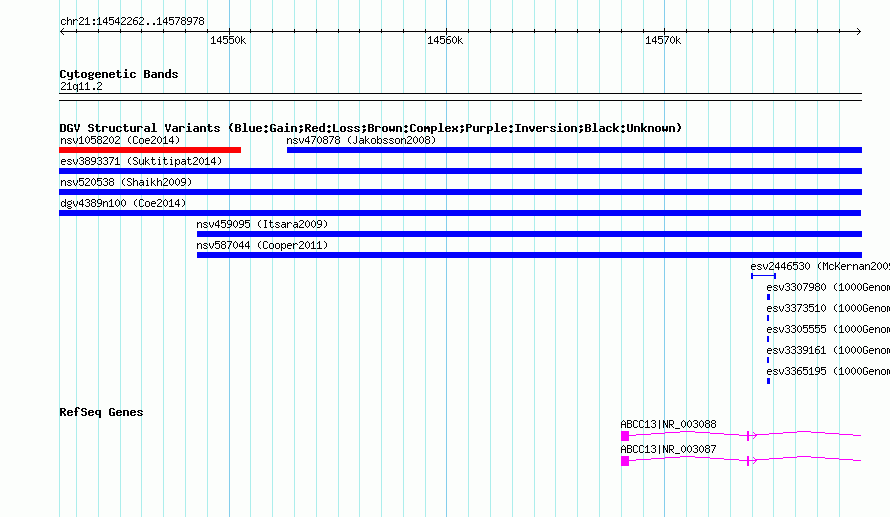The height and width of the screenshot is (517, 890).
Task: Click the dgv4389n100 blue gain bar
Action: [x=460, y=213]
